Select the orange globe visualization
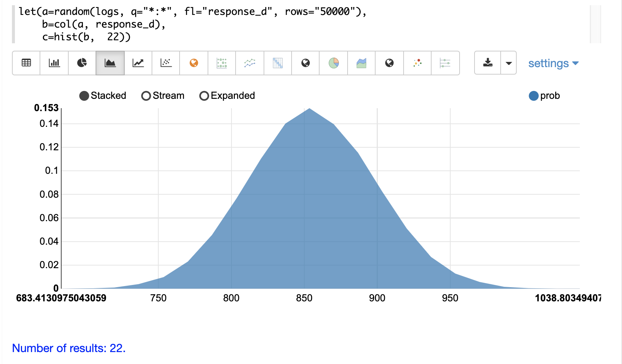 [x=194, y=63]
